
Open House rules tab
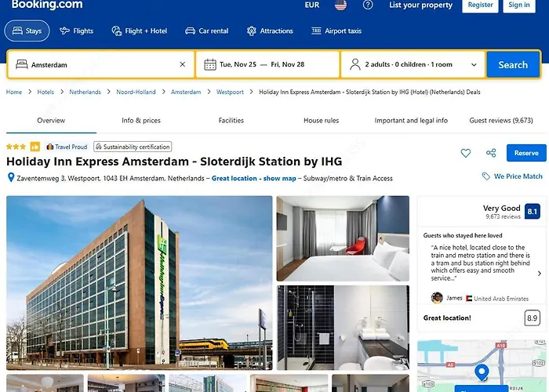[321, 121]
